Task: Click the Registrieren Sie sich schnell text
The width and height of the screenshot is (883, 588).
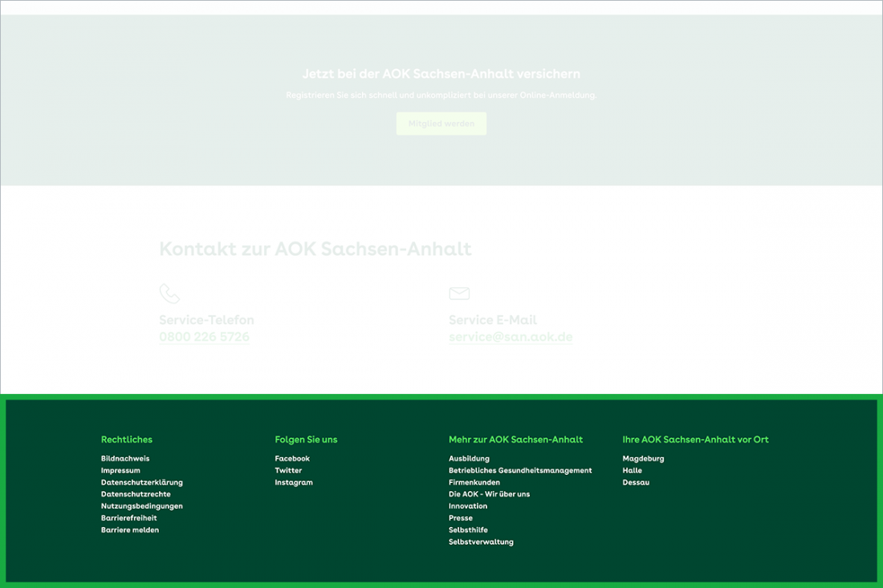Action: (441, 95)
